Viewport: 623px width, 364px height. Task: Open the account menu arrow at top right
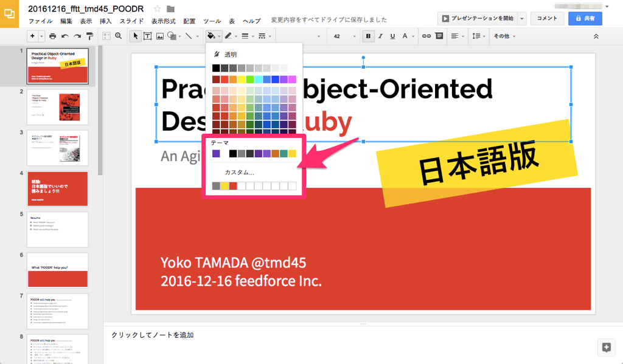pyautogui.click(x=607, y=6)
